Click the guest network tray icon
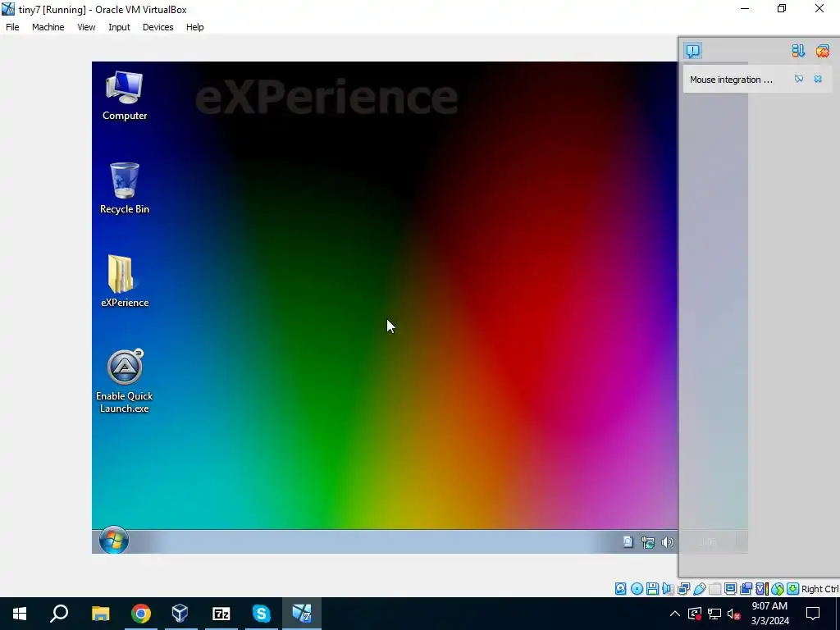Screen dimensions: 840x630 click(648, 542)
